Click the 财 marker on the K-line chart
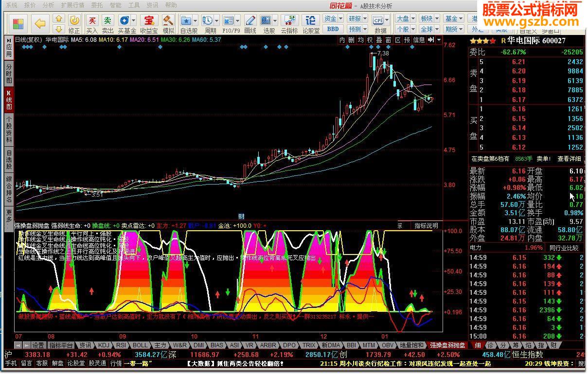Screen dimensions: 588x374 pos(241,216)
